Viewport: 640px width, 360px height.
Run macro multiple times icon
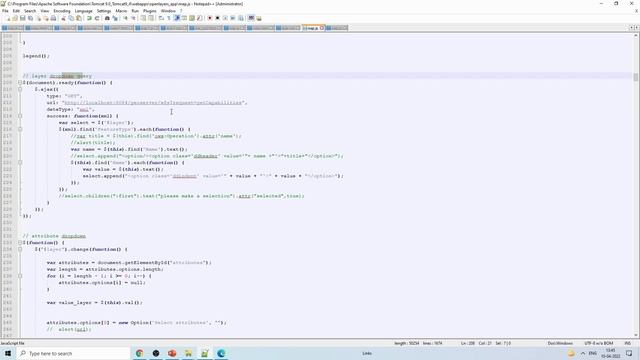click(x=233, y=18)
